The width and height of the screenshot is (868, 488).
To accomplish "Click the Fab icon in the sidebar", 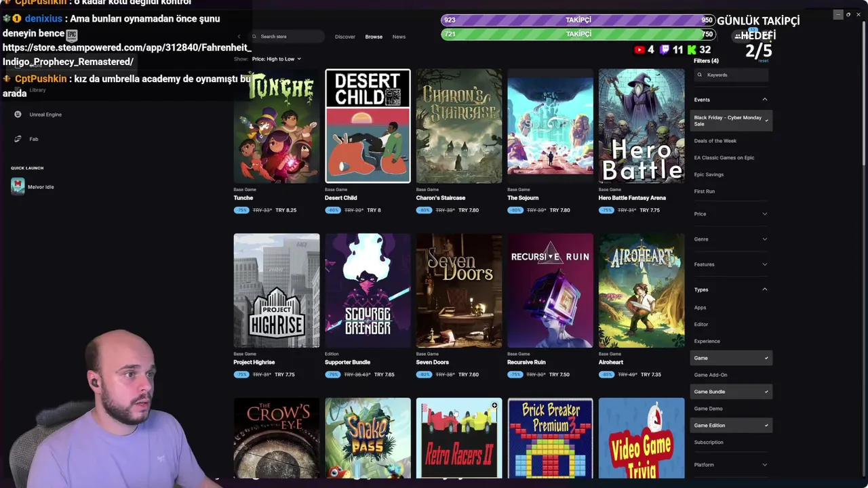I will tap(18, 139).
